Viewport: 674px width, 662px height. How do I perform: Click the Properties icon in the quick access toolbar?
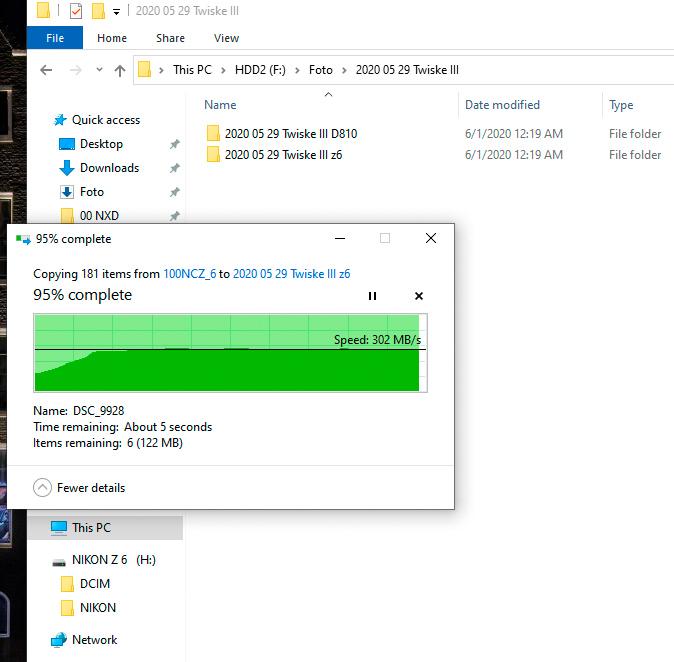click(x=76, y=11)
